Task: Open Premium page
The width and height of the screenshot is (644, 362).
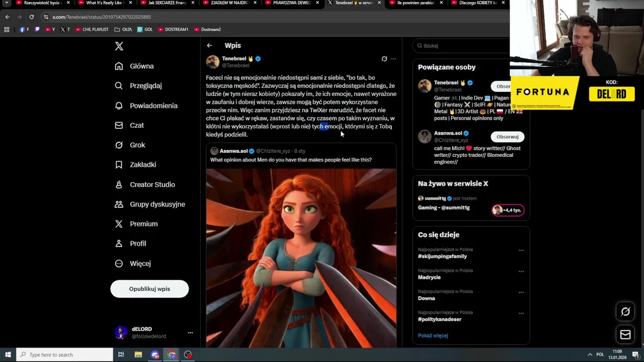Action: pos(136,224)
